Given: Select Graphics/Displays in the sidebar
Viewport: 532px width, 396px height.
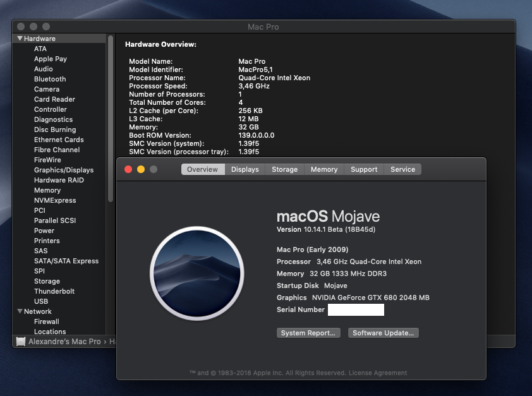Looking at the screenshot, I should [x=64, y=170].
